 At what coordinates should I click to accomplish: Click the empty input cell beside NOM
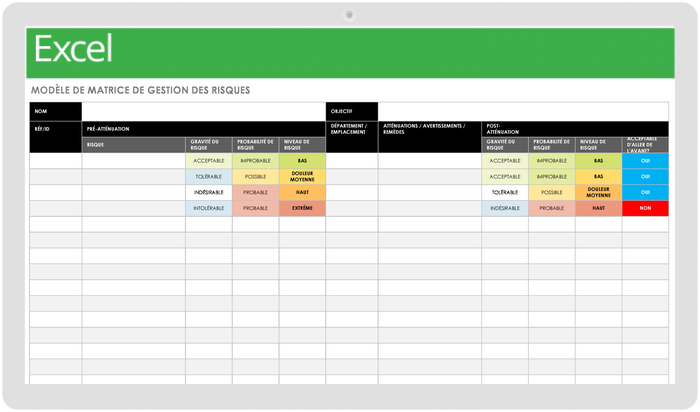203,111
